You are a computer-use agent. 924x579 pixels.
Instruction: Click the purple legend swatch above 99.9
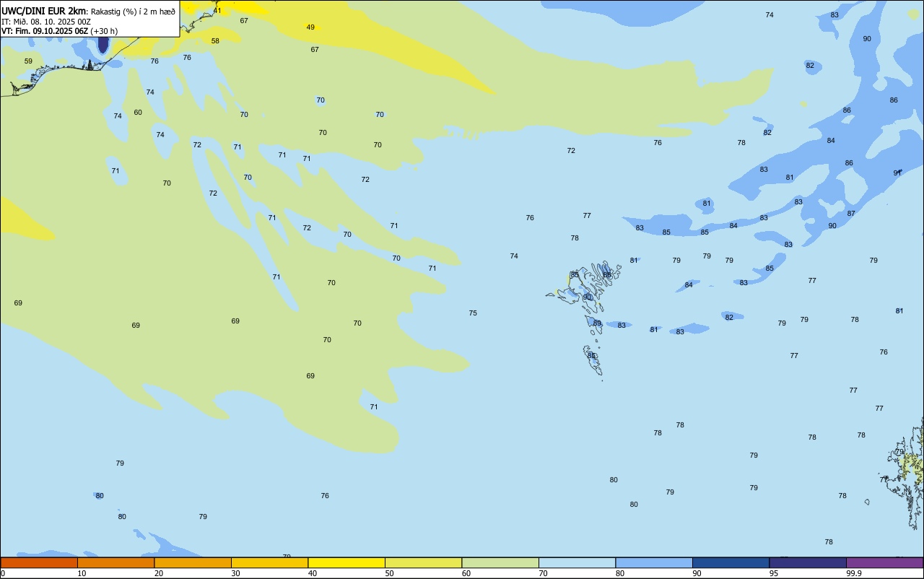[884, 562]
